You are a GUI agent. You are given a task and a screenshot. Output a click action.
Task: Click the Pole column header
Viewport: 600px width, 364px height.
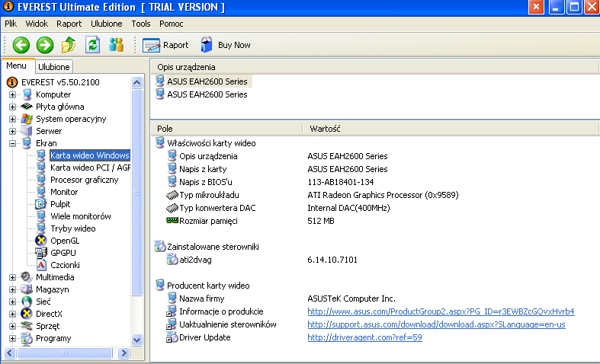pos(226,129)
